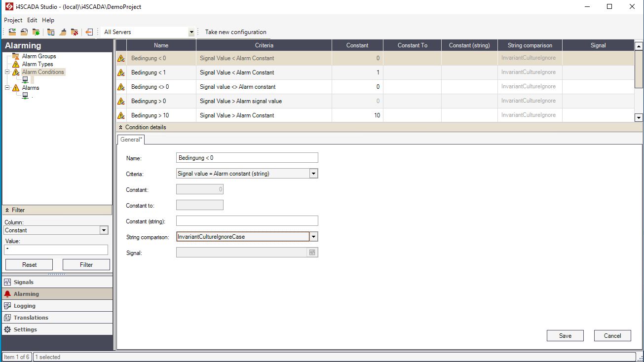Select the Alarm Types tree item
644x362 pixels.
(x=38, y=64)
